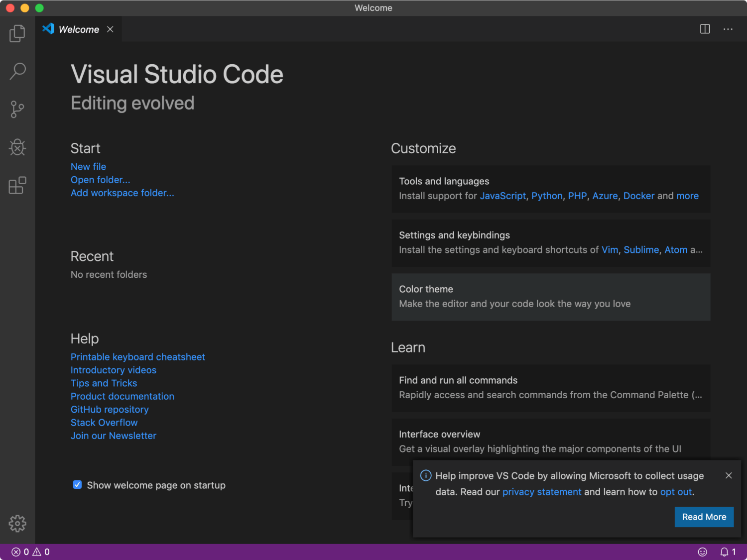The width and height of the screenshot is (747, 560).
Task: Click the Open folder... link
Action: tap(101, 180)
